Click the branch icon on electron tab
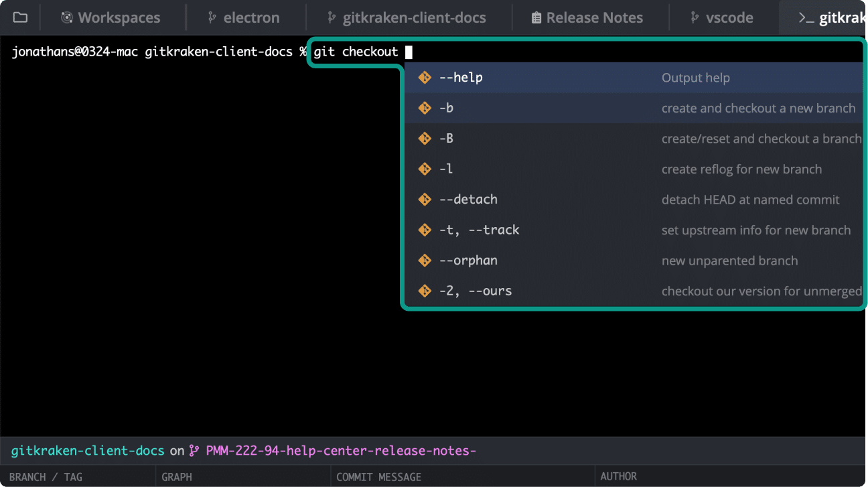Screen dimensions: 868x487 (x=212, y=18)
